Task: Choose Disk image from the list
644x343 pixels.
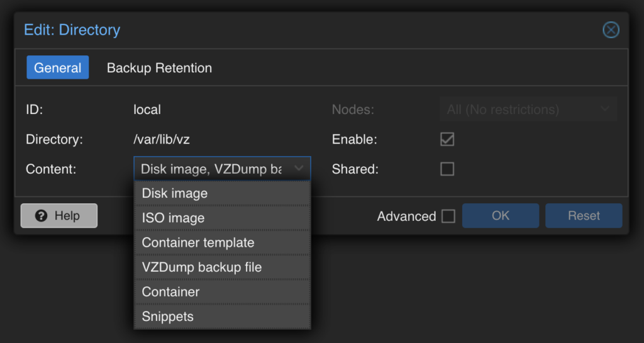Action: (x=222, y=193)
